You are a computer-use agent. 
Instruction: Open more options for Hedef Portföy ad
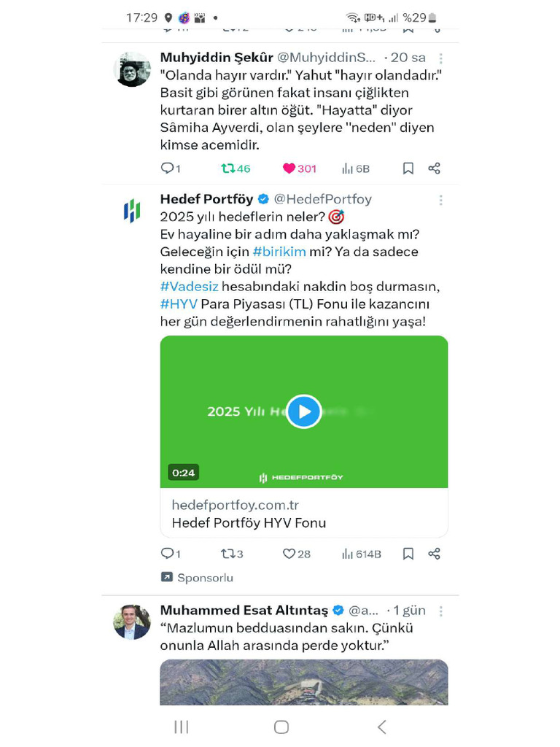440,200
